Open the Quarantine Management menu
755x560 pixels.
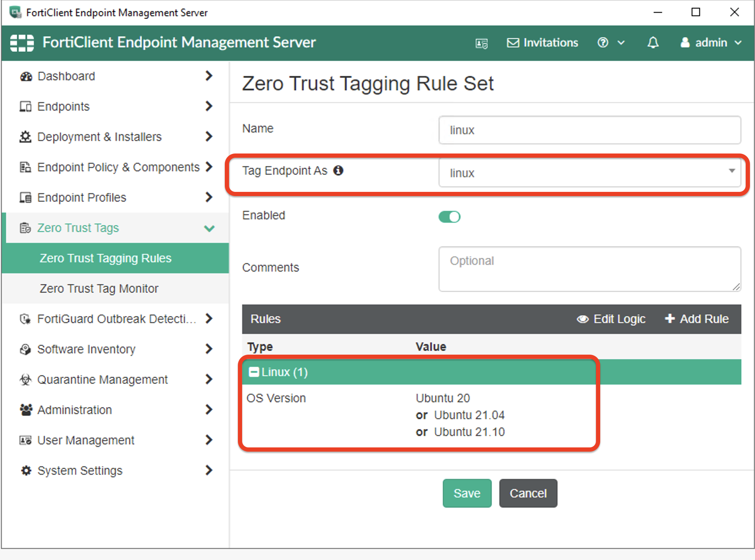tap(116, 380)
